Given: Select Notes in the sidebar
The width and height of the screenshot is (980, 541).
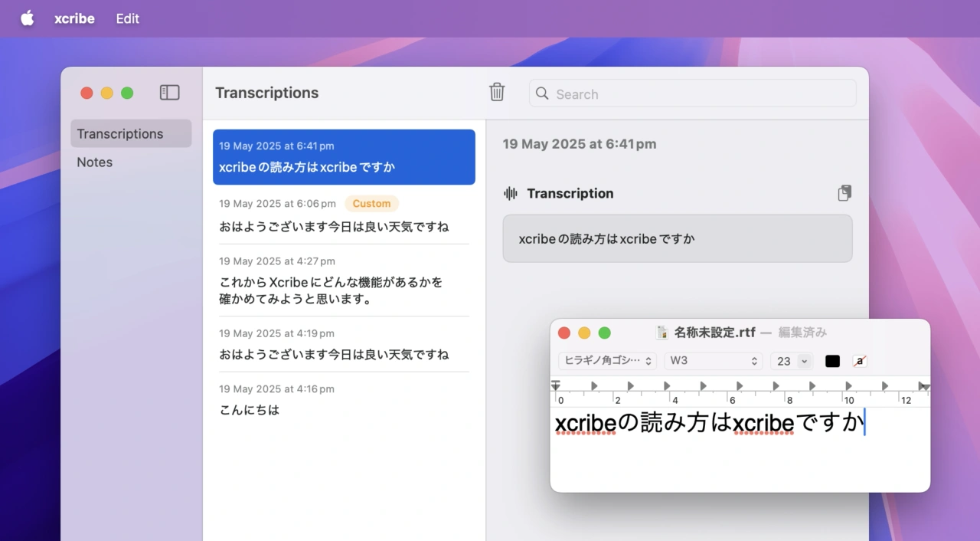Looking at the screenshot, I should point(95,162).
